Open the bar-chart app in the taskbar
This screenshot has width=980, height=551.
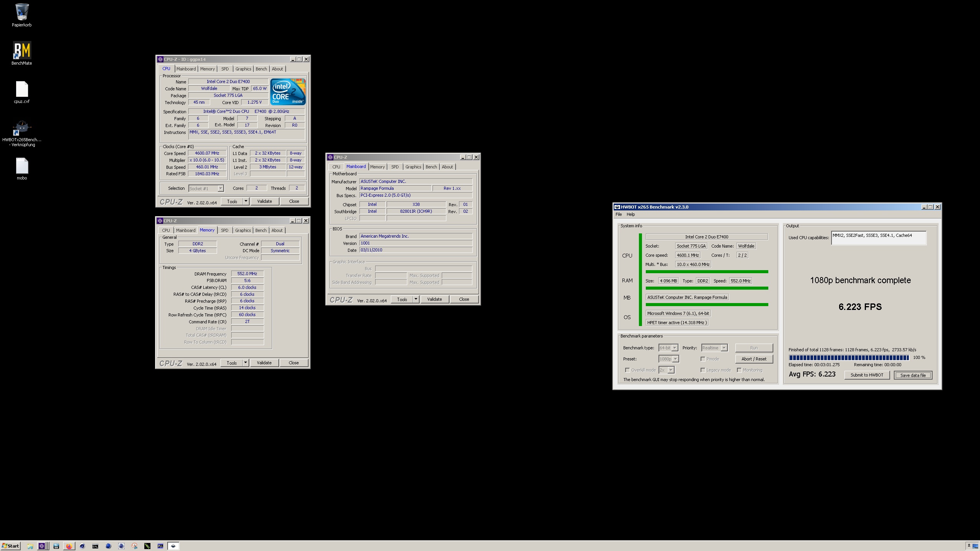coord(56,546)
